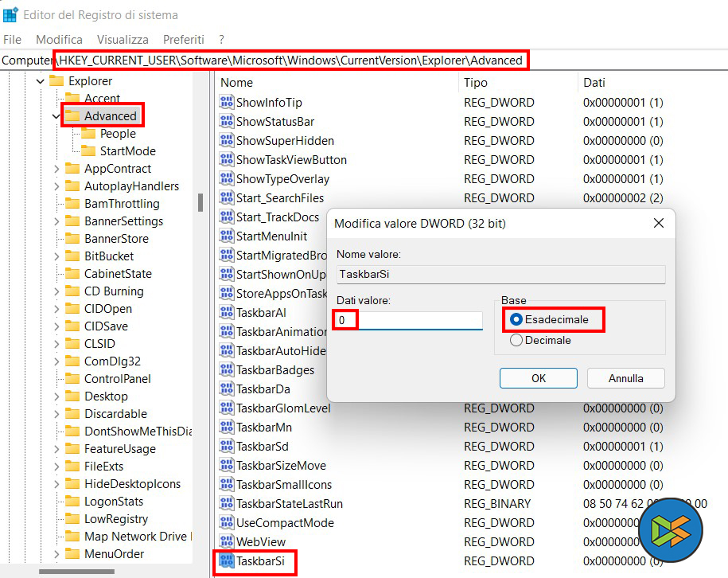Select the LogonStats tree item

[x=114, y=502]
